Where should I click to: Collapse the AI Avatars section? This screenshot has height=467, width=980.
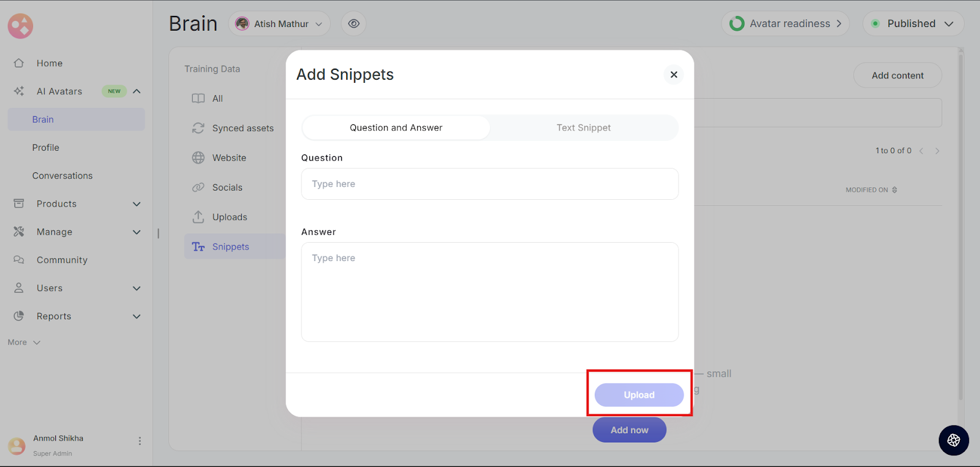[137, 91]
